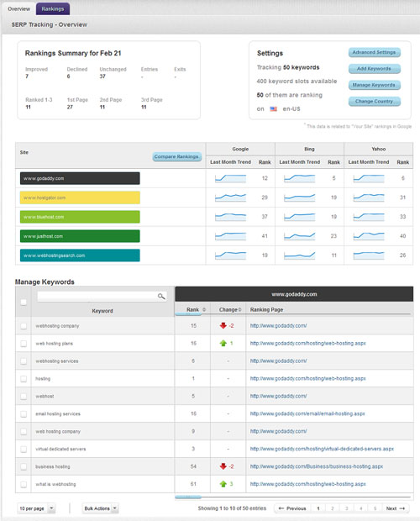
Task: Click the keyword search input field
Action: [102, 296]
